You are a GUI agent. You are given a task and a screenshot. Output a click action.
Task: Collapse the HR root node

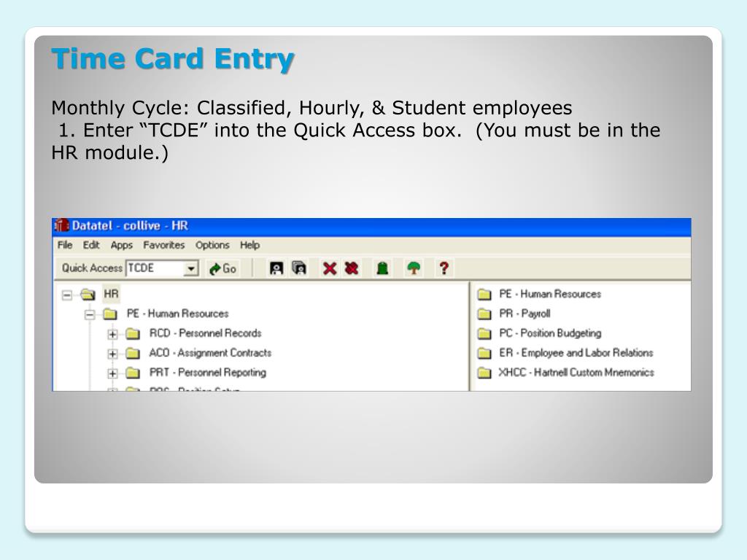tap(67, 295)
